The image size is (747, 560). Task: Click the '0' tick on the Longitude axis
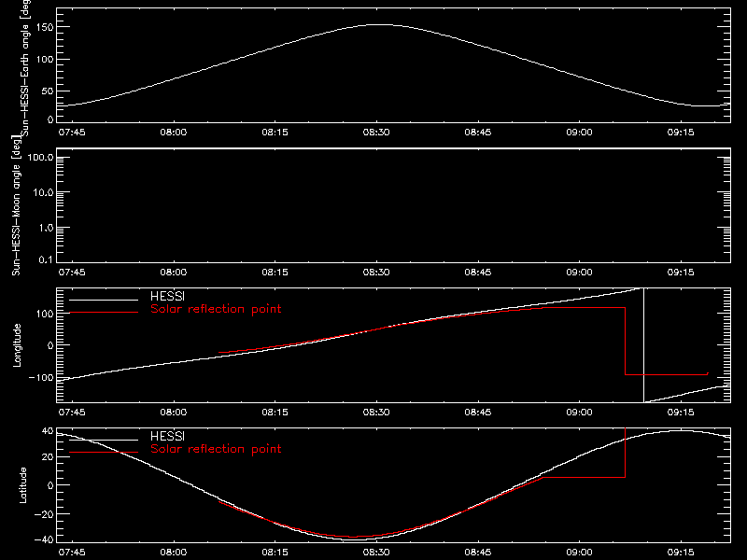pos(50,345)
